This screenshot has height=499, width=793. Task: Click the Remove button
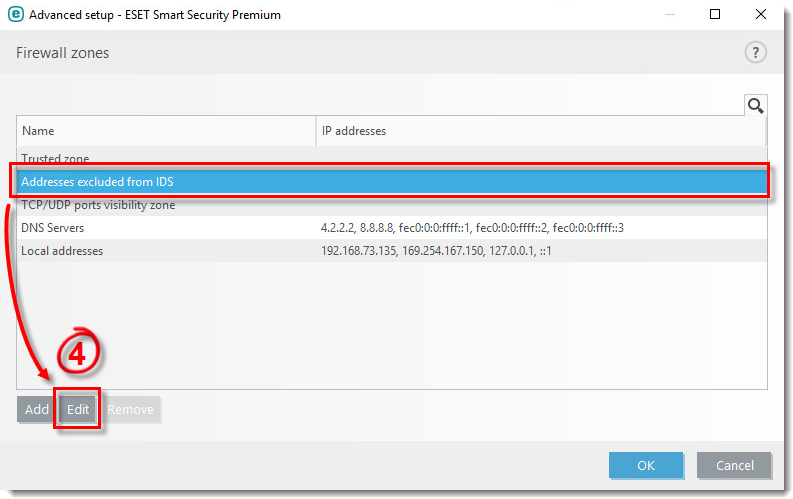(x=131, y=409)
